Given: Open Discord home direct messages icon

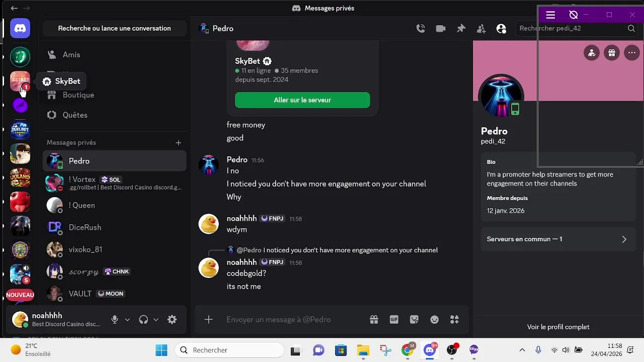Looking at the screenshot, I should click(20, 28).
